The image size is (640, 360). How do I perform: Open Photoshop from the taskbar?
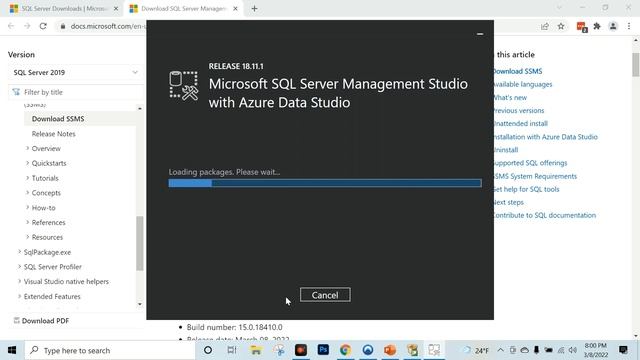click(323, 350)
